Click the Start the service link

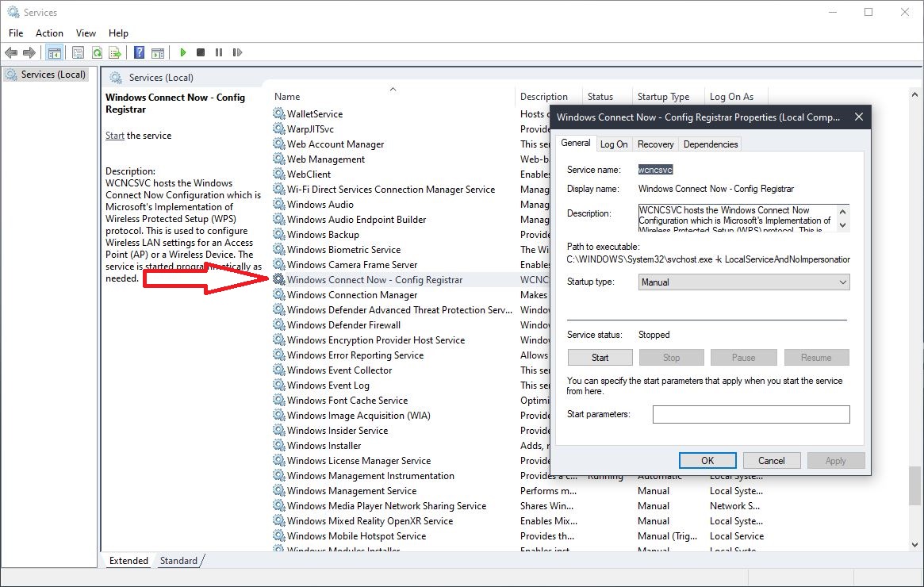click(x=115, y=136)
